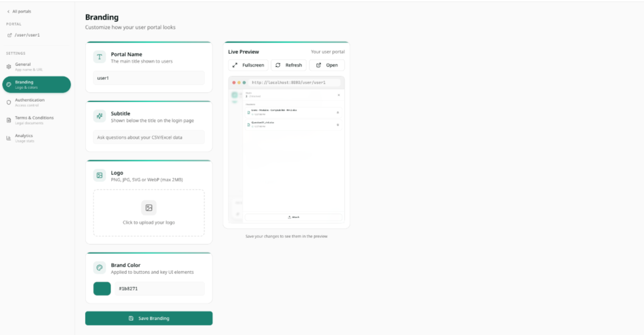644x335 pixels.
Task: Click the Terms & Conditions document icon
Action: point(9,121)
